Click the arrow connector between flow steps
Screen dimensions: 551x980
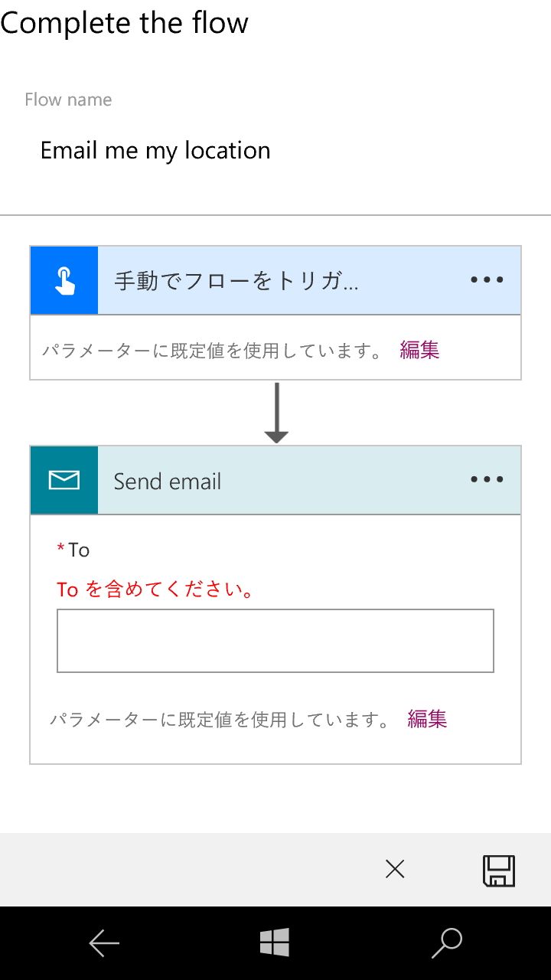tap(276, 413)
